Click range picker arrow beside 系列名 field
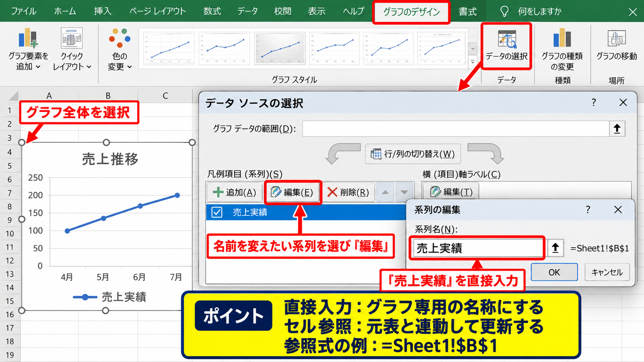The image size is (644, 362). [x=555, y=248]
